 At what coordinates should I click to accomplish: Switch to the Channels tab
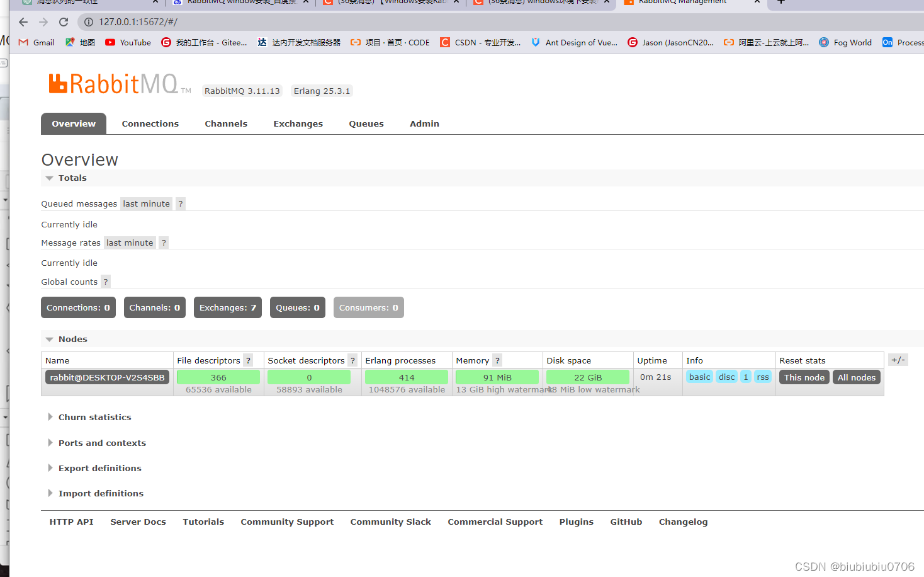(226, 123)
